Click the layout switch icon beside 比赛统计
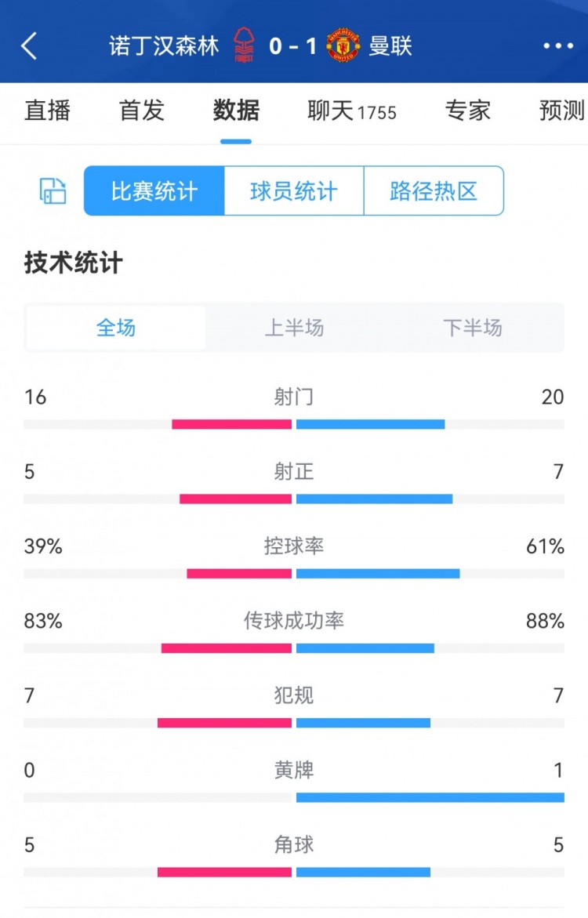The image size is (588, 918). coord(53,190)
